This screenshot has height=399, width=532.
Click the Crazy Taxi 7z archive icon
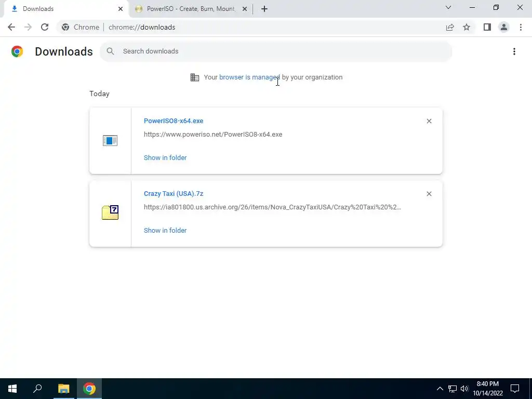pyautogui.click(x=110, y=212)
